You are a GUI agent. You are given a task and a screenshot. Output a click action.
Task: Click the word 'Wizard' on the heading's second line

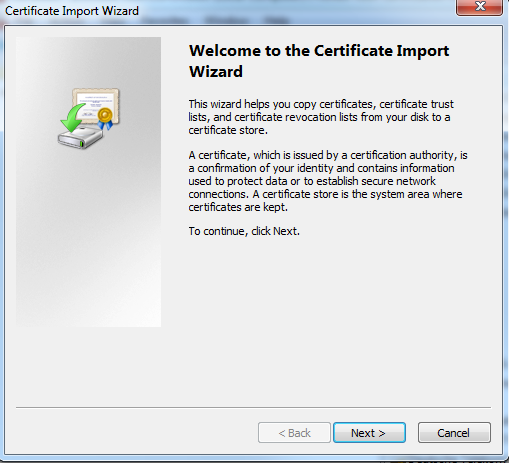pos(216,71)
